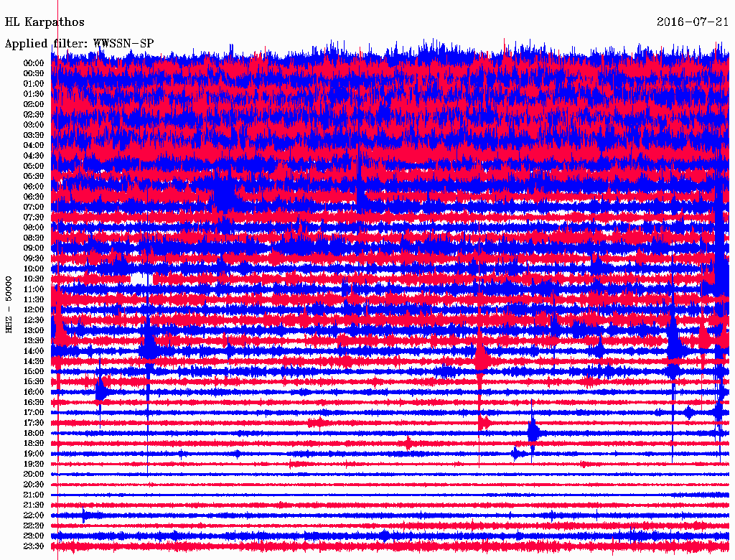This screenshot has width=735, height=560.
Task: Click the blue seismic burst on 16:00 trace
Action: 101,391
